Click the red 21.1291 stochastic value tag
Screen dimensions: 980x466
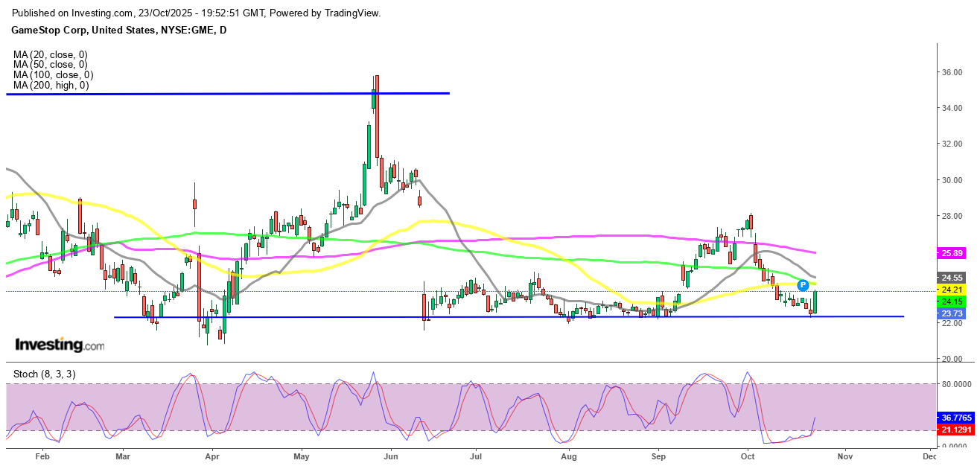(x=956, y=430)
